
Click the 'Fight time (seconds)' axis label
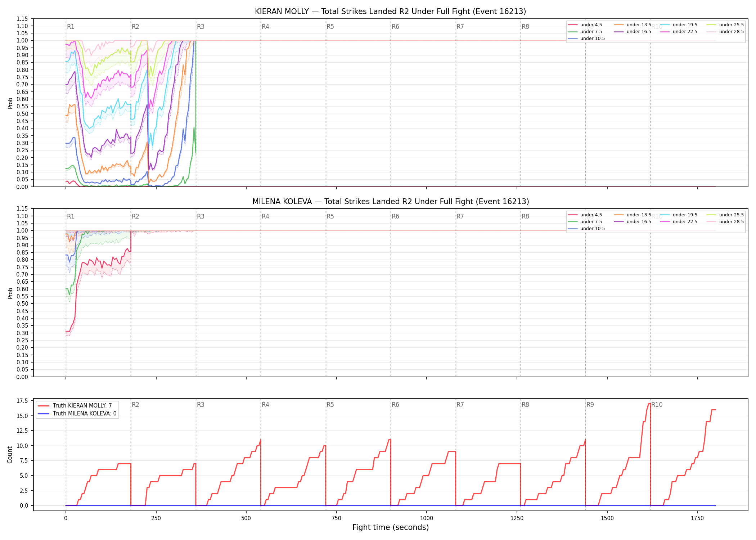point(391,527)
